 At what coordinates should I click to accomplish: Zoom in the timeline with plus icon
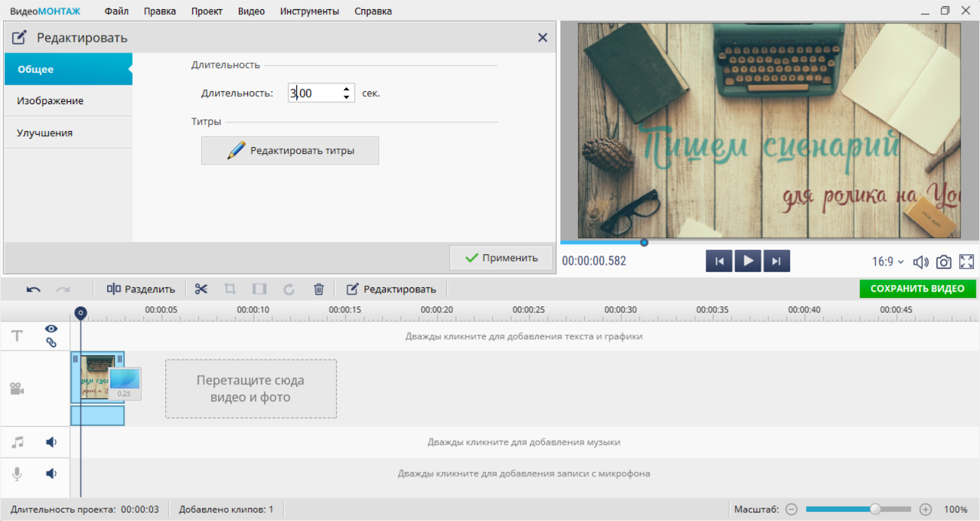(x=925, y=509)
